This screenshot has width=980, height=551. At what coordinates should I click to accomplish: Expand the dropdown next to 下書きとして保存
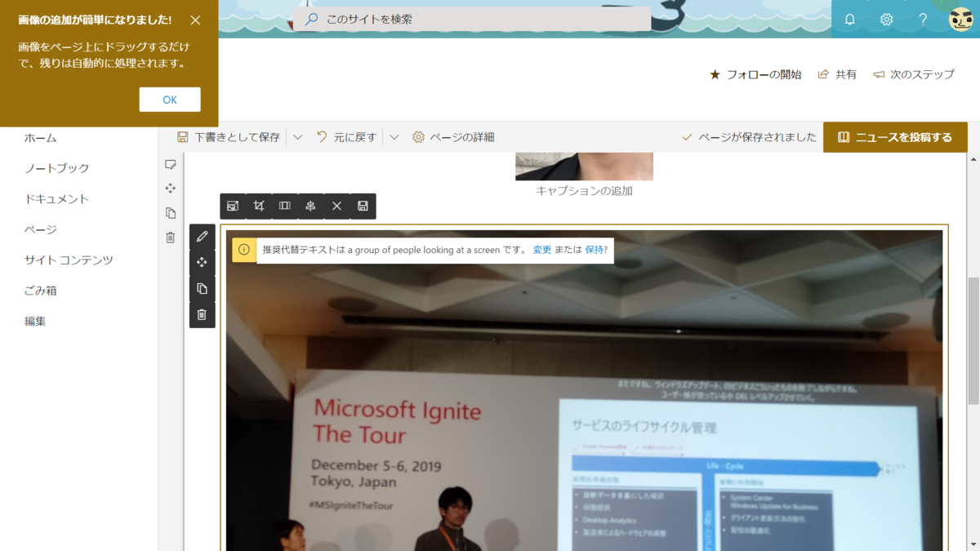point(298,137)
